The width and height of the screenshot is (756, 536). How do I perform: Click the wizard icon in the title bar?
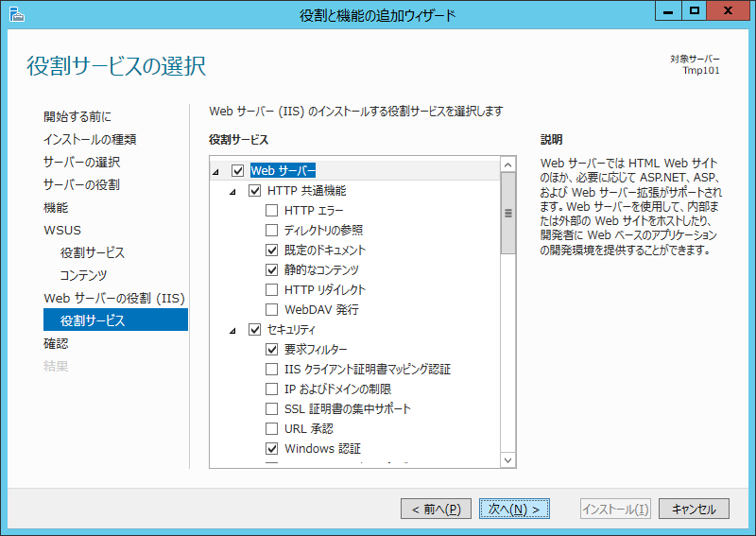16,14
